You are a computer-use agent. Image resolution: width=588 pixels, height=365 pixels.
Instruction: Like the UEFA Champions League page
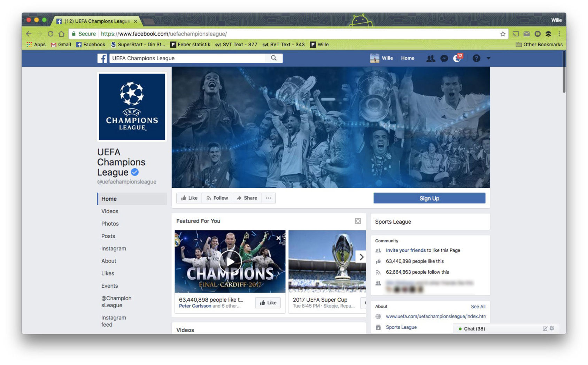click(189, 198)
